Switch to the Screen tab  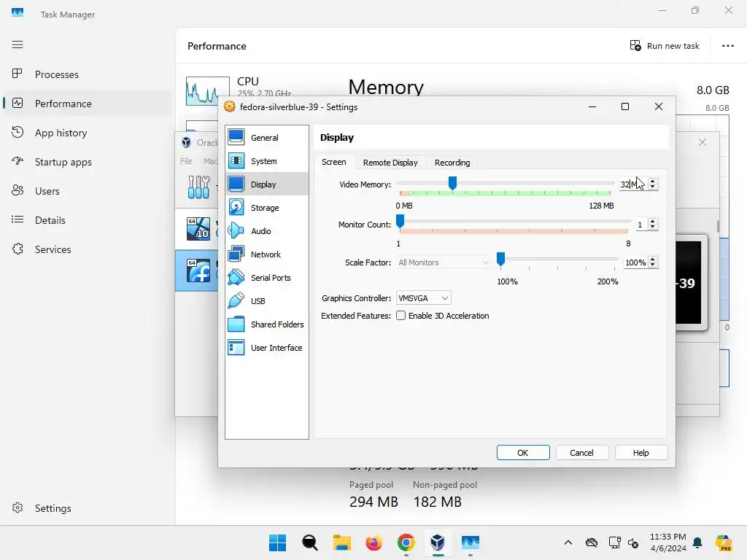pyautogui.click(x=333, y=162)
